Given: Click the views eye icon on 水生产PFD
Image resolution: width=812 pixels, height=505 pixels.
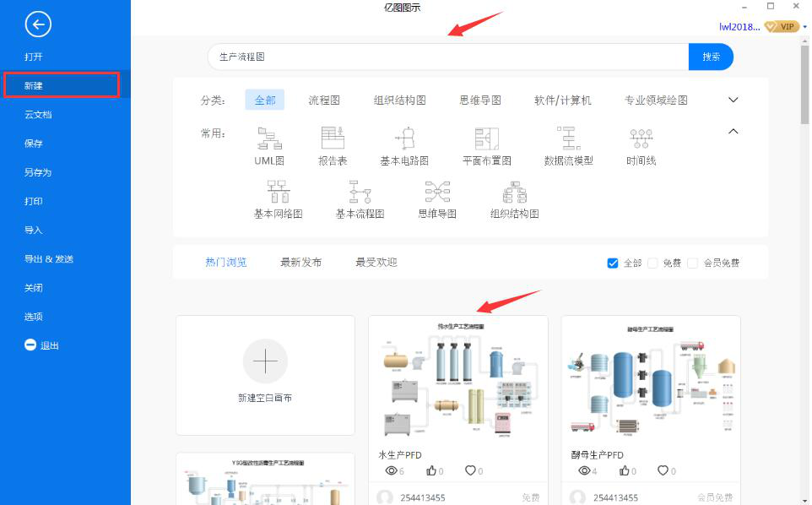Looking at the screenshot, I should [x=392, y=470].
